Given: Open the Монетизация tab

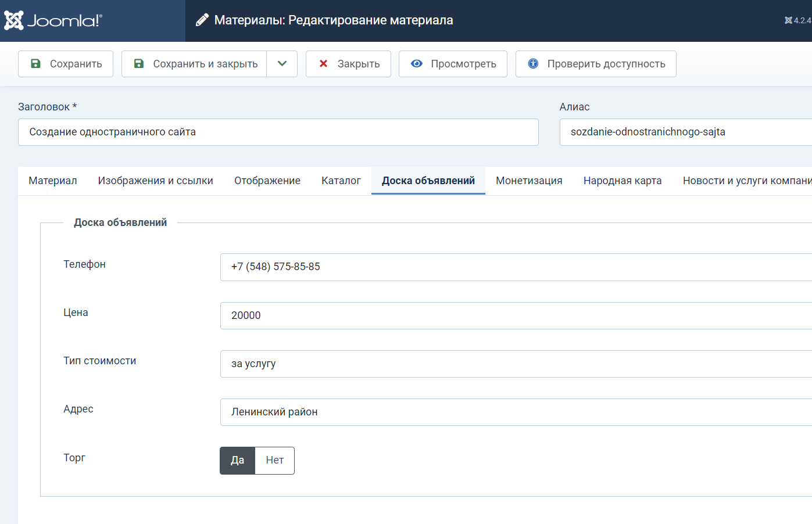Looking at the screenshot, I should 529,181.
